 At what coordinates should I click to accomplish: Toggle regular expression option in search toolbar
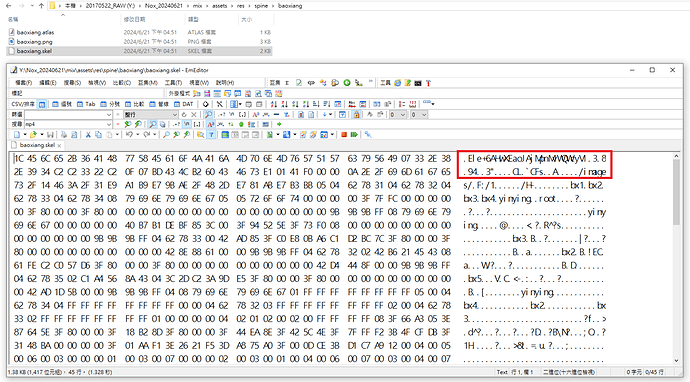point(177,124)
